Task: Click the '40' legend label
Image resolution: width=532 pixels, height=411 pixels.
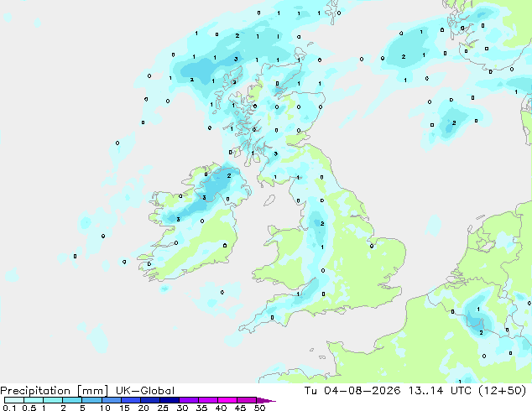Action: click(x=221, y=408)
